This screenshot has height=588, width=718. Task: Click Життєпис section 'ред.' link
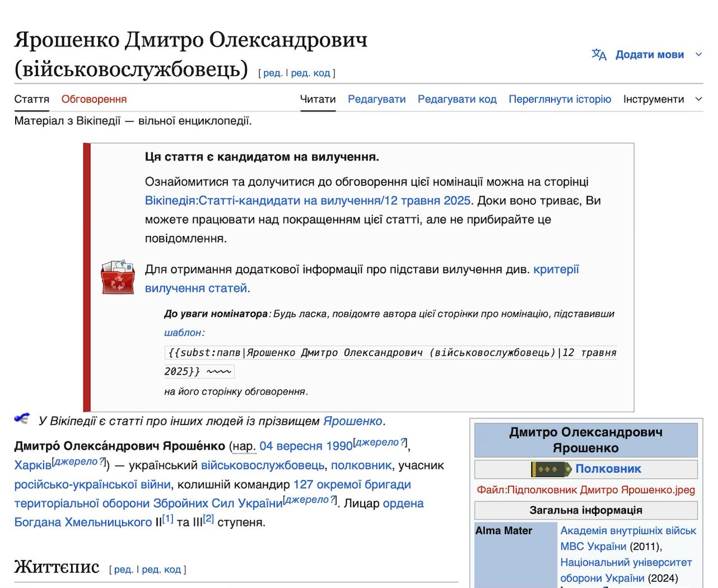(123, 569)
